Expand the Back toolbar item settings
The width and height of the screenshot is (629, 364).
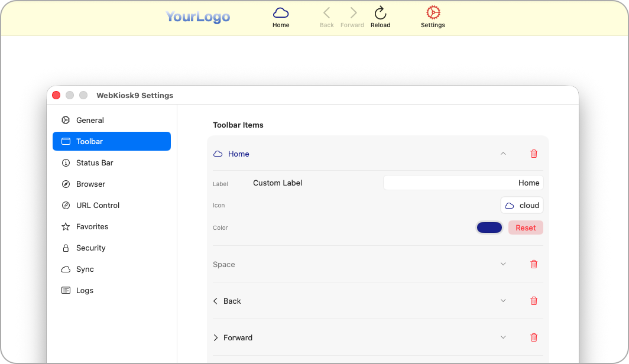coord(503,301)
